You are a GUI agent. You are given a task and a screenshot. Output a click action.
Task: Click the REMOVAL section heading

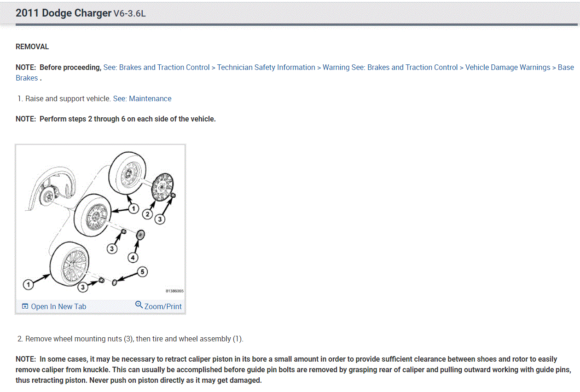click(x=32, y=46)
